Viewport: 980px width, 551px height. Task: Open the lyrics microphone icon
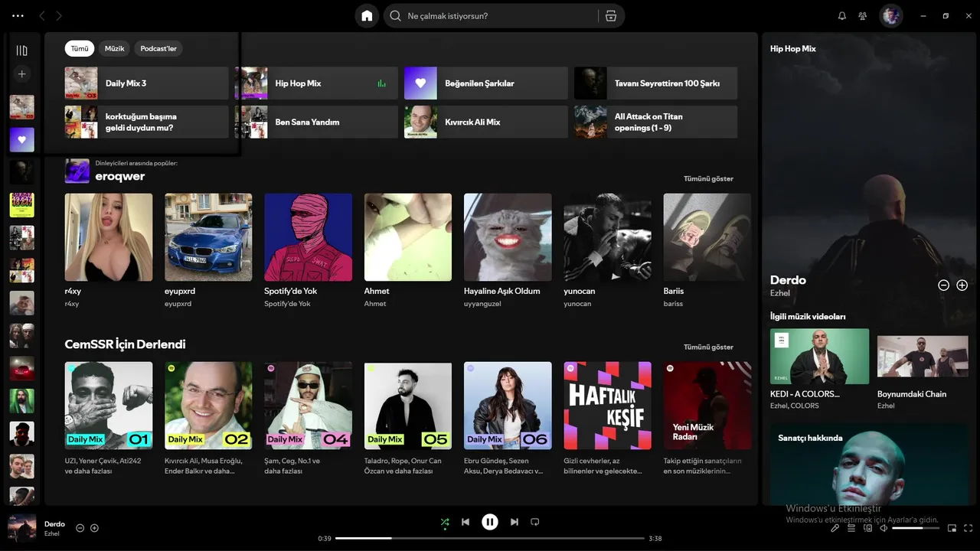click(835, 528)
